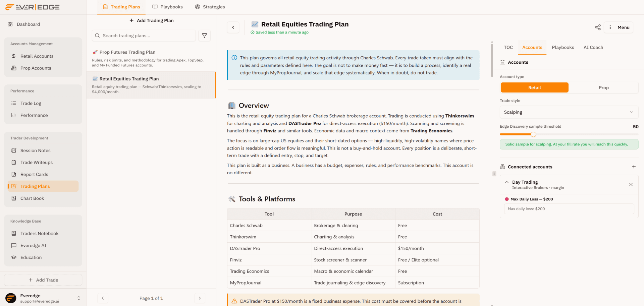Viewport: 644px width, 306px height.
Task: Remove the Day Trading connected account
Action: [631, 185]
